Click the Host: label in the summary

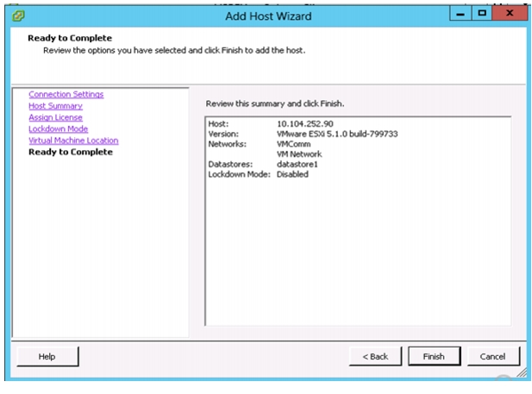coord(218,124)
